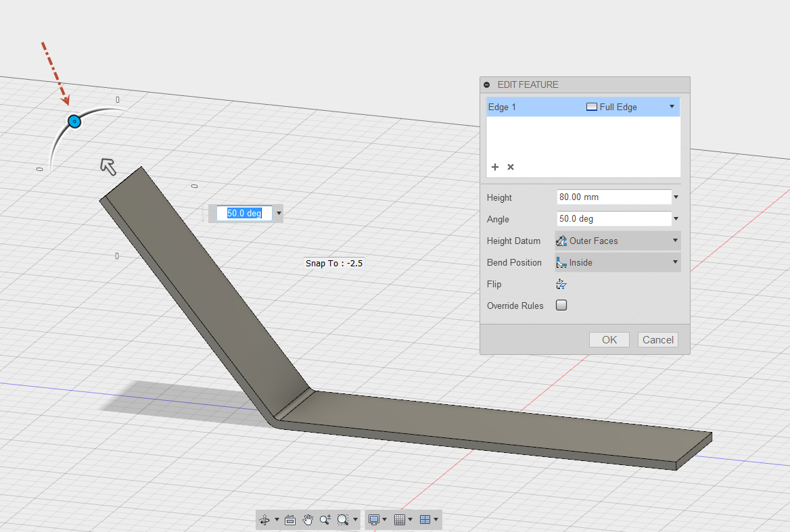Open the Height Datum dropdown
The image size is (790, 532).
tap(618, 241)
